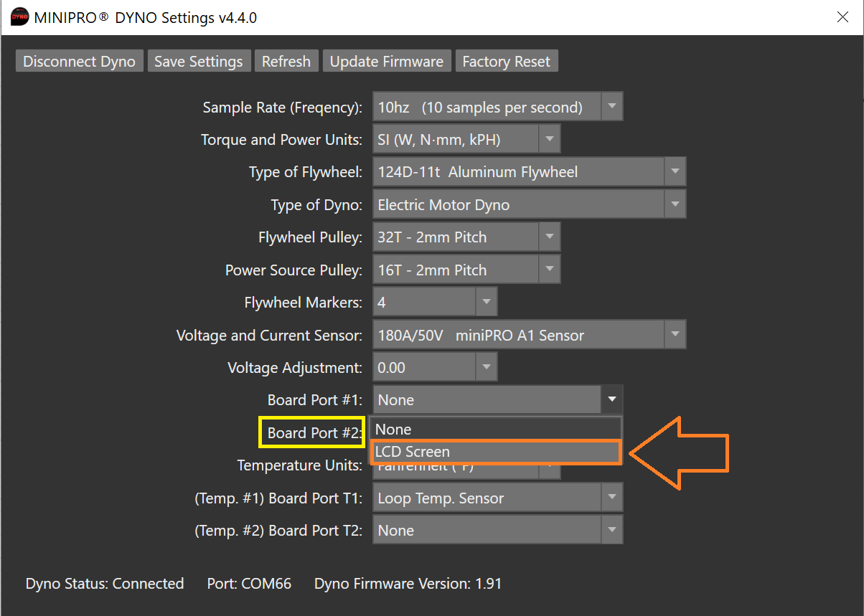Image resolution: width=864 pixels, height=616 pixels.
Task: Open the Board Port T1 dropdown showing Loop Temp. Sensor
Action: click(498, 498)
